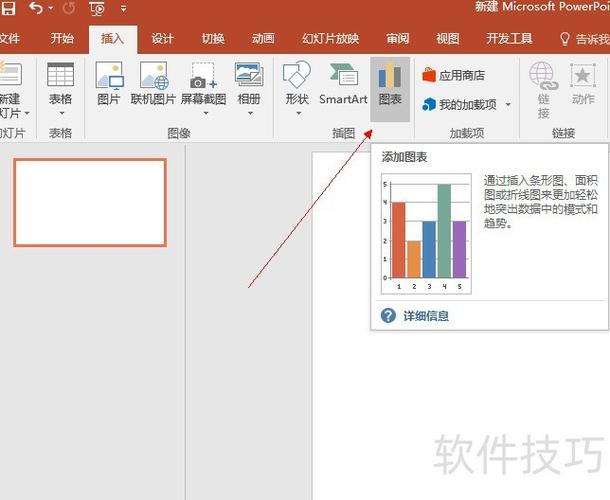610x500 pixels.
Task: Click the 新建幻灯片 icon
Action: (10, 74)
